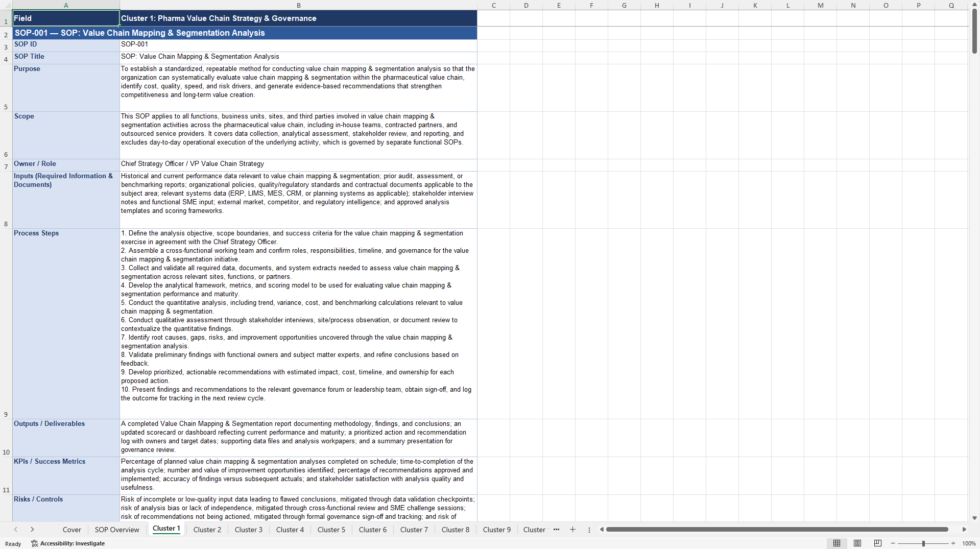Click the 'Field' header cell
980x549 pixels.
[66, 18]
